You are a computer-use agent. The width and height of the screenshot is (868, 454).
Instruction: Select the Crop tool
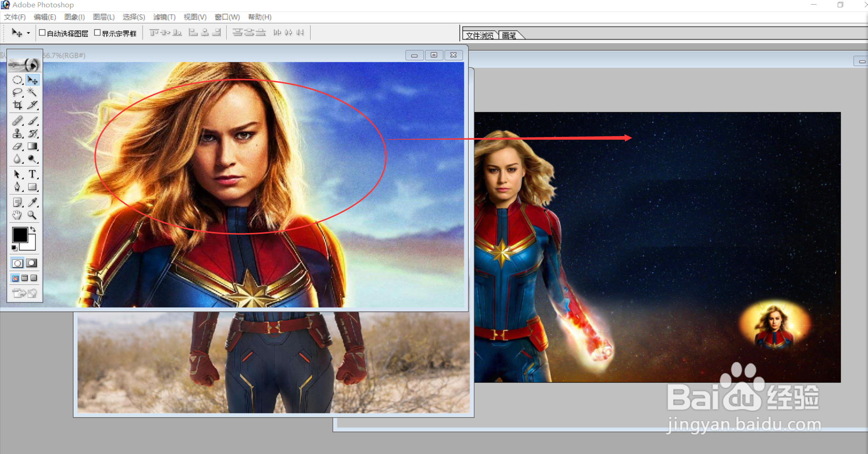tap(17, 105)
